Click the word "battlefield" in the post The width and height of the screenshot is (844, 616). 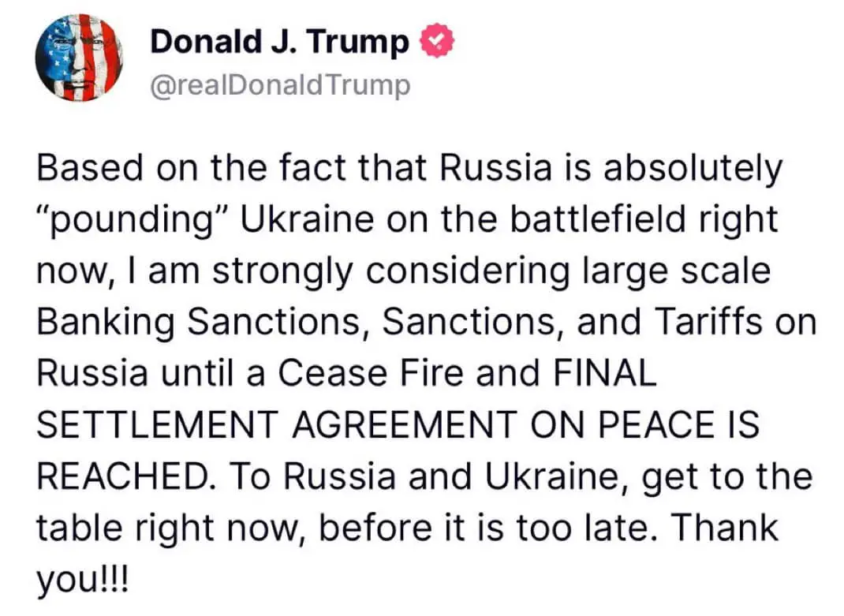(597, 218)
